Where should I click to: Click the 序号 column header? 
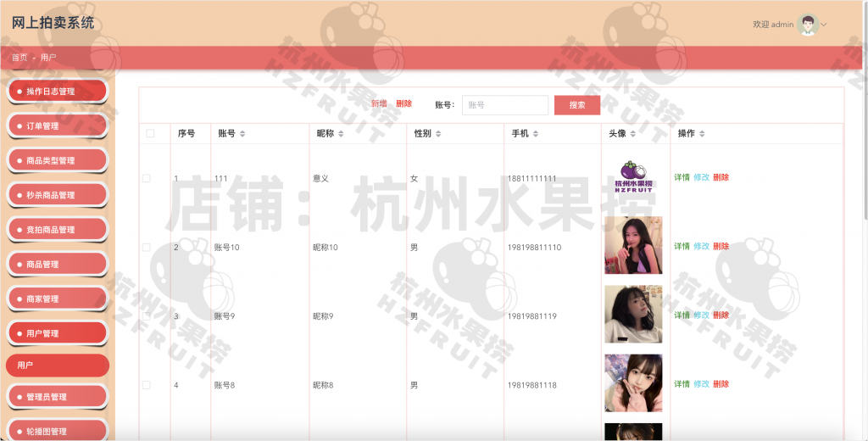(186, 133)
